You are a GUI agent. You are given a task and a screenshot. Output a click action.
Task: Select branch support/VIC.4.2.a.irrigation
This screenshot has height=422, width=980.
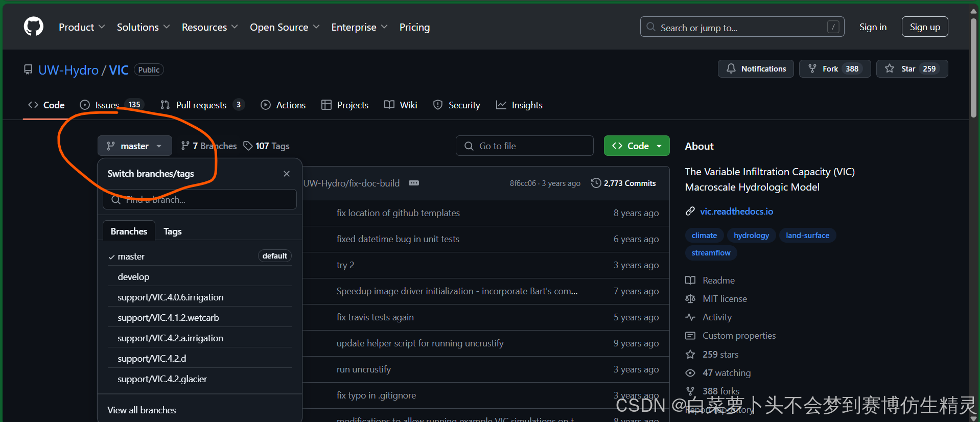click(200, 338)
